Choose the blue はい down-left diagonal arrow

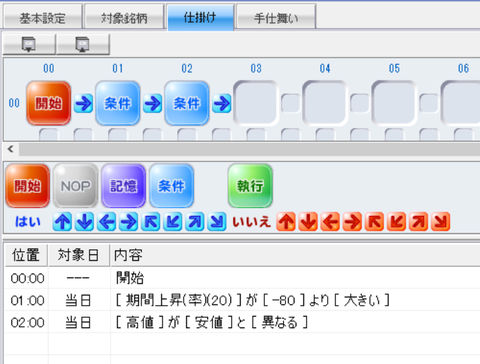[x=173, y=222]
